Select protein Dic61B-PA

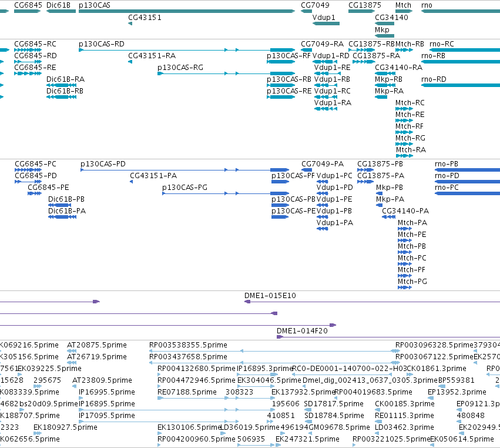pyautogui.click(x=62, y=217)
